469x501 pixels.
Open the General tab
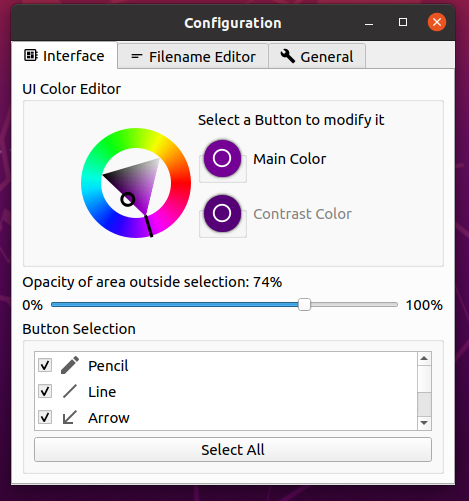coord(317,56)
